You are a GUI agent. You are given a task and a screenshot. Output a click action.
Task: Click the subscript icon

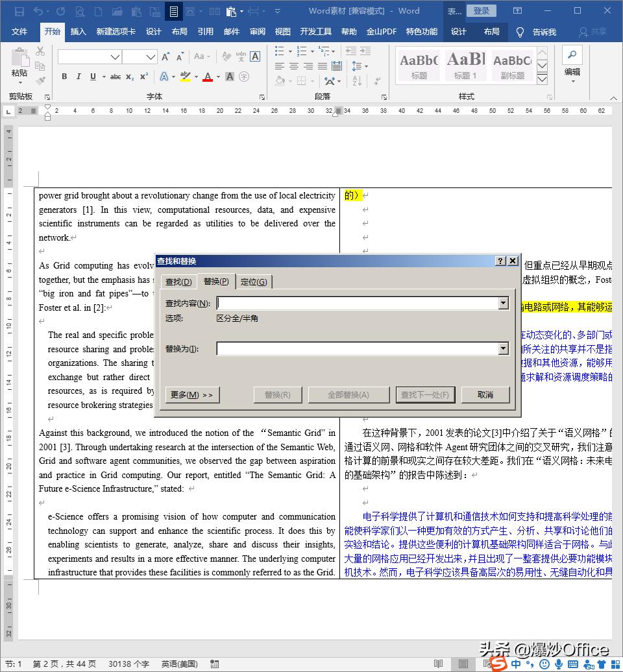point(131,77)
